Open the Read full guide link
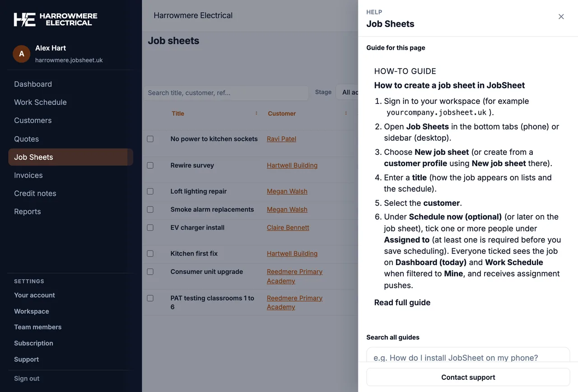Screen dimensions: 578x392 click(x=402, y=303)
